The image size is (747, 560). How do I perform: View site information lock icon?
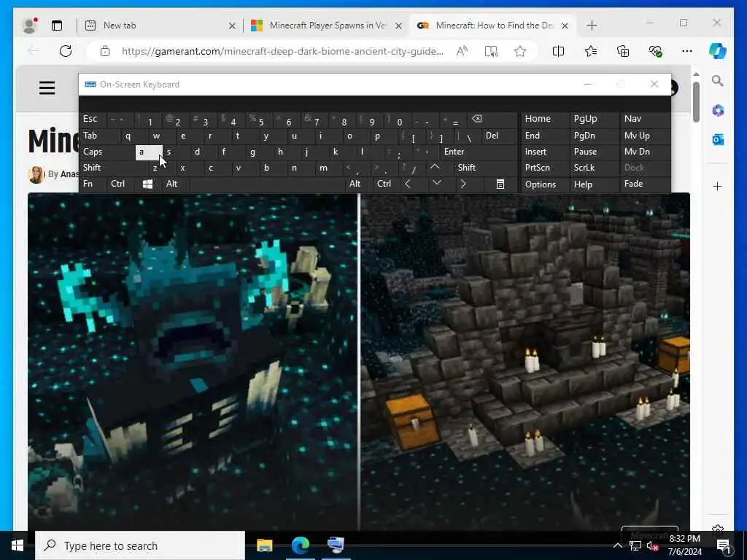pyautogui.click(x=105, y=51)
